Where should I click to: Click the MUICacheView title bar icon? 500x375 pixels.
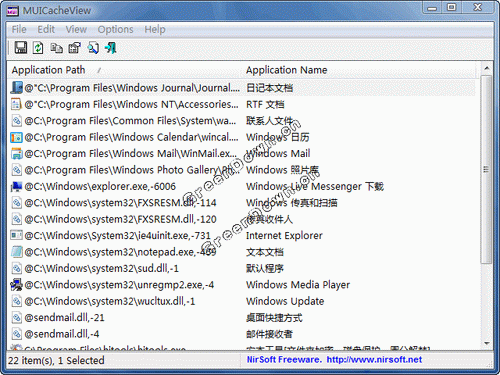[x=13, y=10]
